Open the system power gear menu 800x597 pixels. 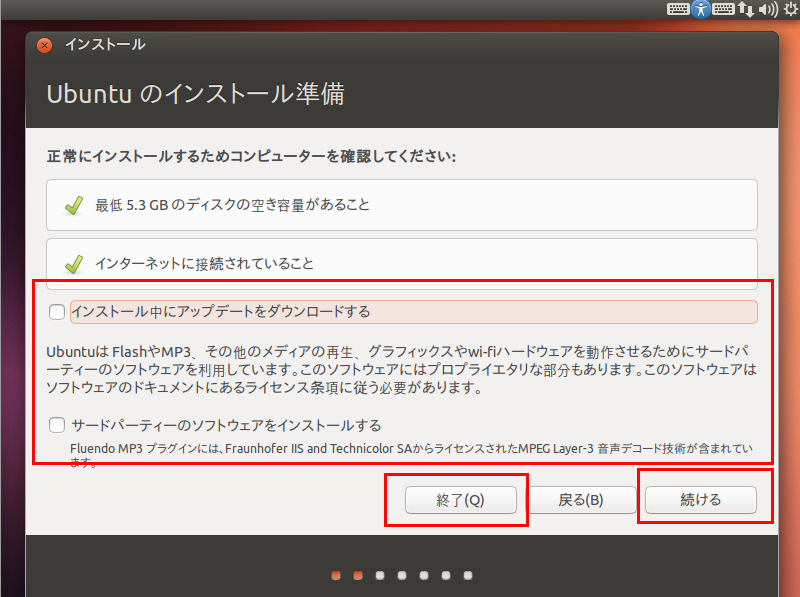coord(791,9)
